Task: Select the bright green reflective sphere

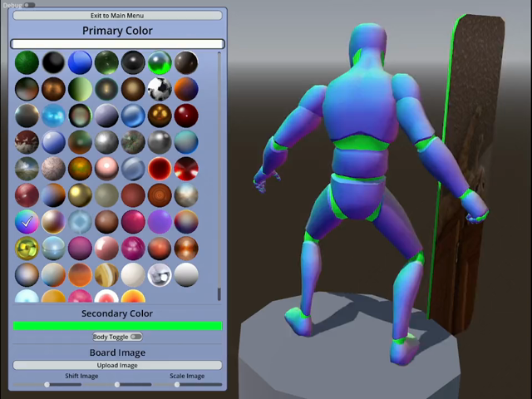Action: pos(160,62)
